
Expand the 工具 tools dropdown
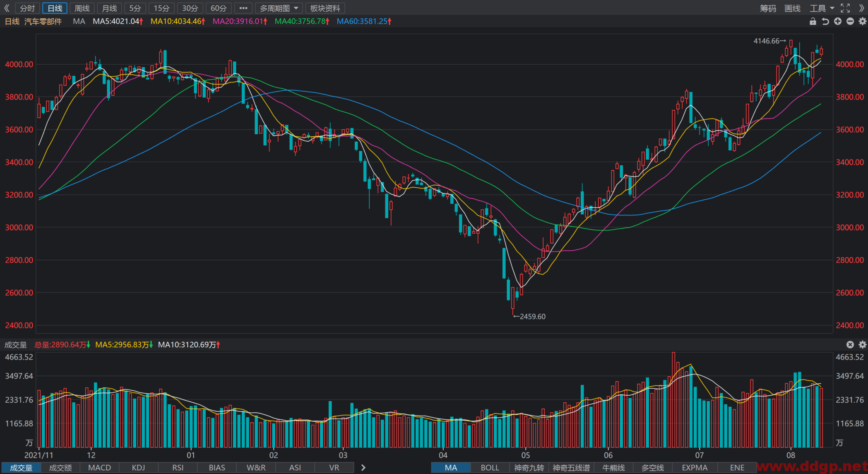click(822, 8)
